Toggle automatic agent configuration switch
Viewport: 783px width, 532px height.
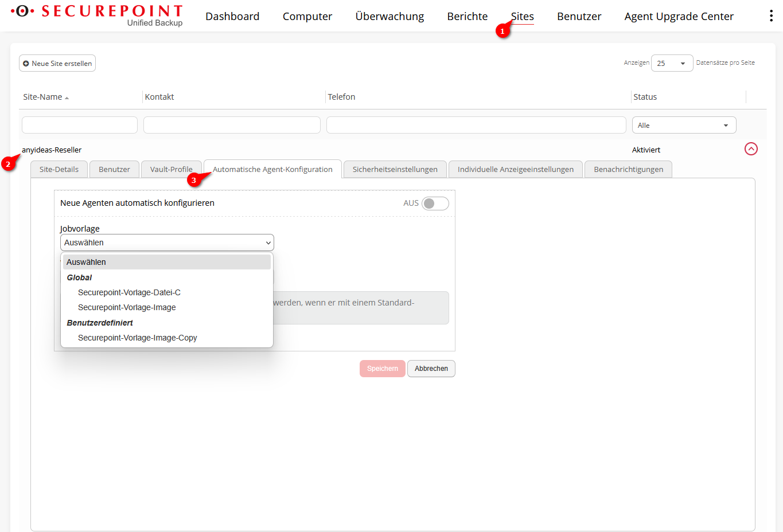(435, 204)
